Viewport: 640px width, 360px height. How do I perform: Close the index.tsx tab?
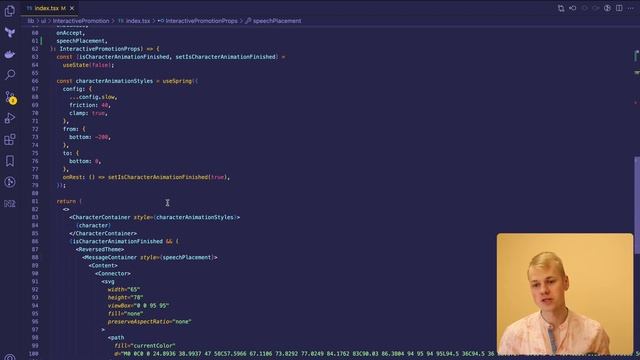click(72, 8)
